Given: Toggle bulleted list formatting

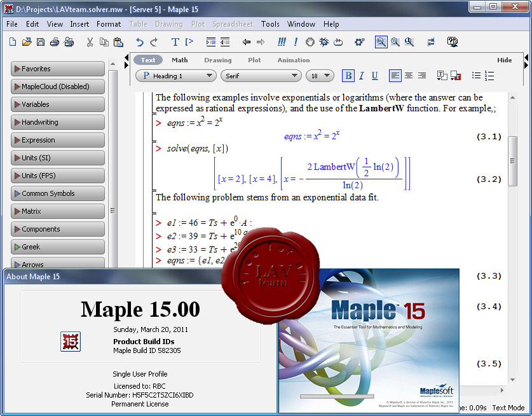Looking at the screenshot, I should point(476,76).
